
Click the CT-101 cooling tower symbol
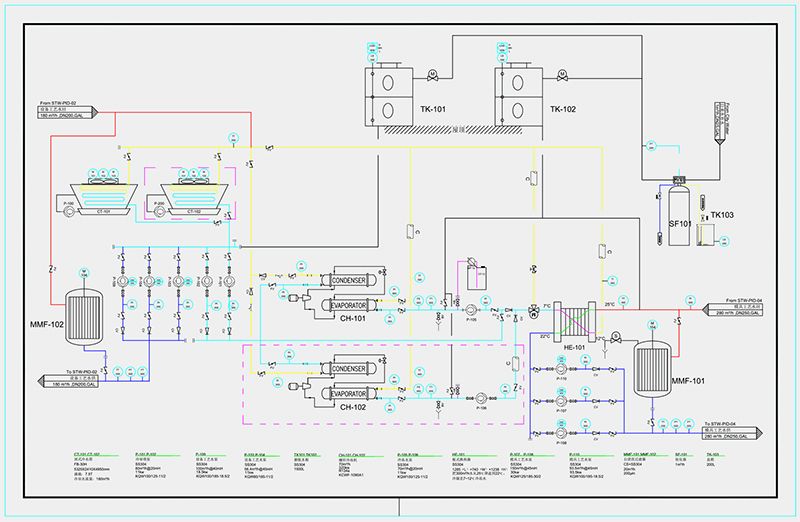coord(97,196)
